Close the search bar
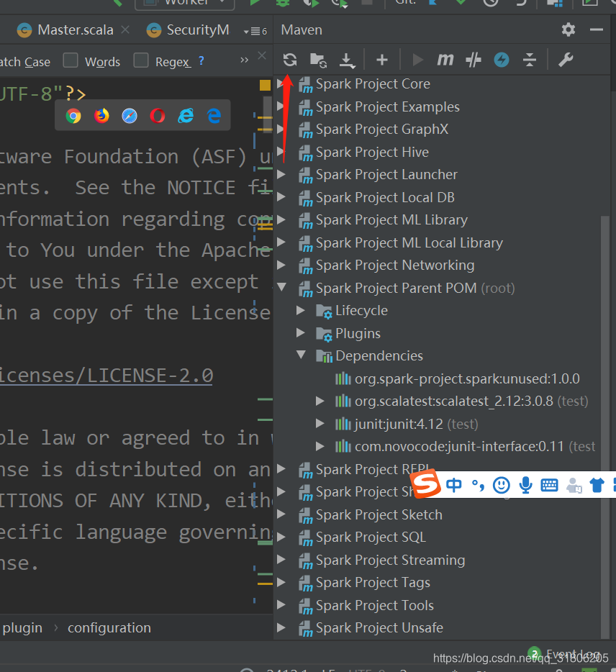616x672 pixels. click(x=262, y=55)
